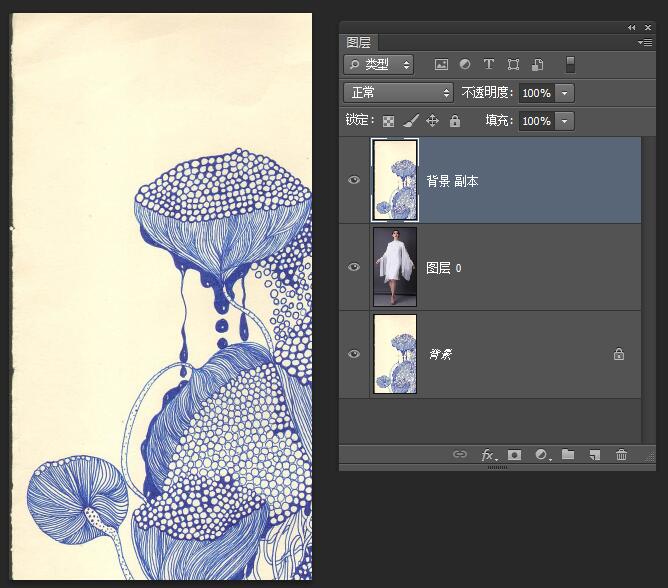
Task: Toggle the layer filtering on/off switch
Action: coord(570,65)
